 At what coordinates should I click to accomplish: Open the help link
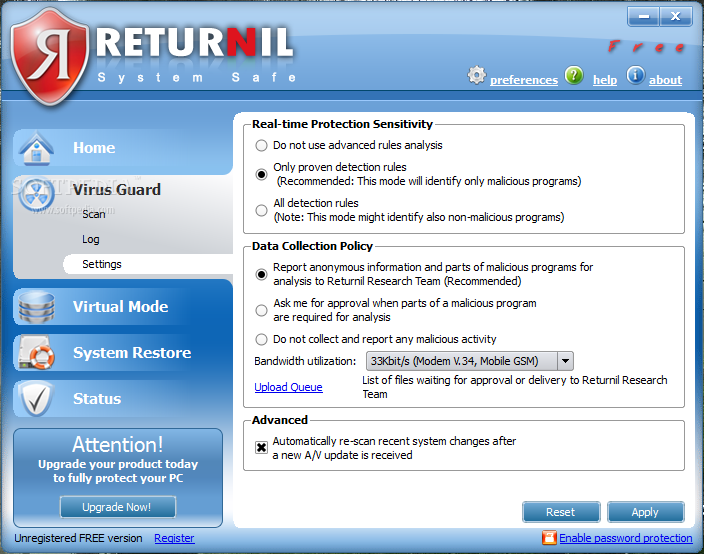(x=605, y=80)
